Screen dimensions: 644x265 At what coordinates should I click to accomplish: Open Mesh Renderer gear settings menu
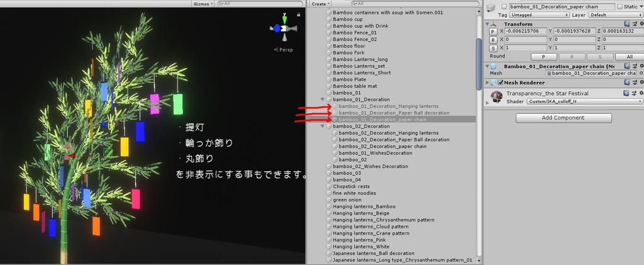click(x=641, y=82)
